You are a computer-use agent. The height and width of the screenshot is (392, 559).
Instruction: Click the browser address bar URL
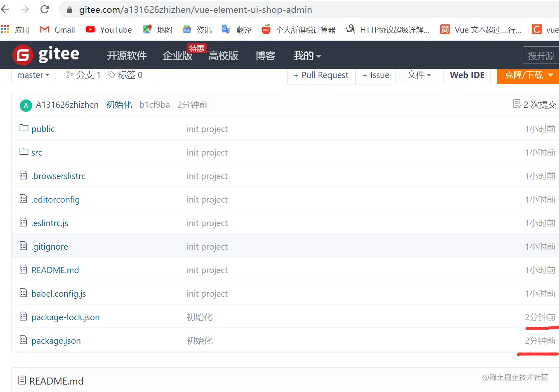(196, 9)
